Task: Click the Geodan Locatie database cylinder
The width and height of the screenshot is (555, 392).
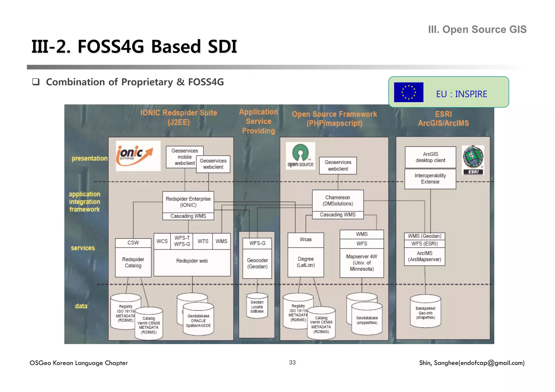Action: pyautogui.click(x=257, y=306)
